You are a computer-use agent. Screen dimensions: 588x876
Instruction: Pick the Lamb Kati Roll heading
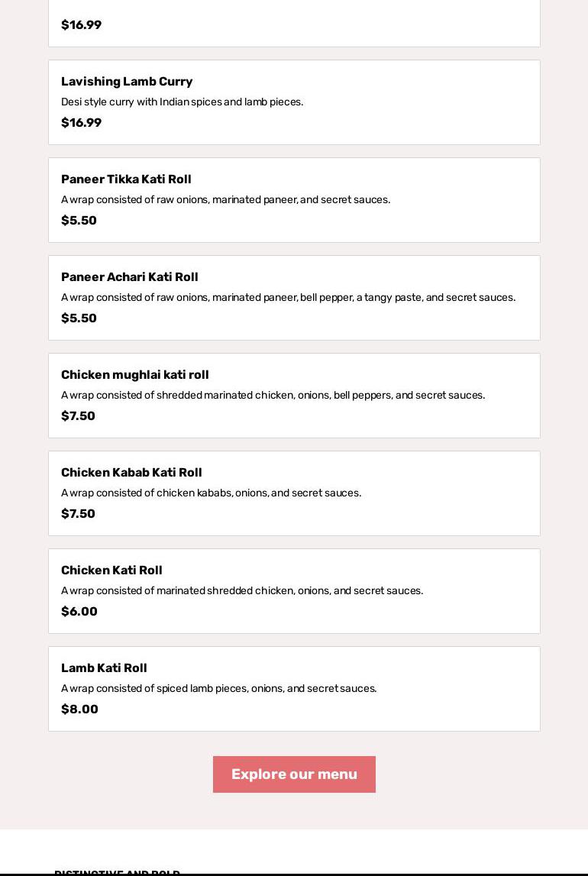tap(104, 668)
